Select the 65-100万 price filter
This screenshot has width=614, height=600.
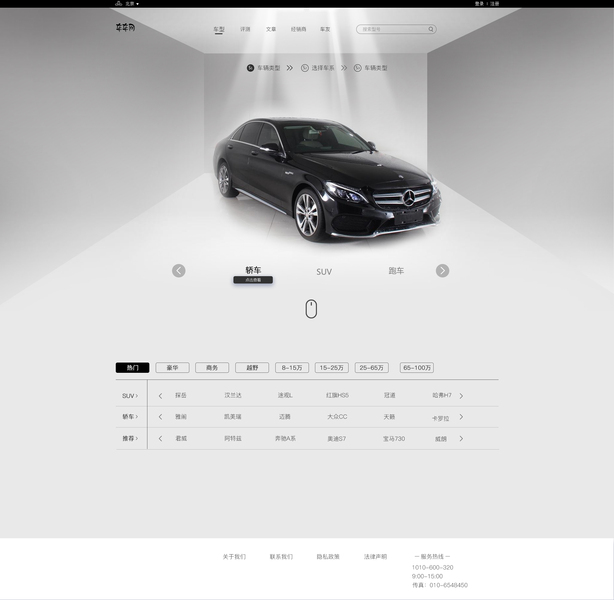pyautogui.click(x=417, y=367)
